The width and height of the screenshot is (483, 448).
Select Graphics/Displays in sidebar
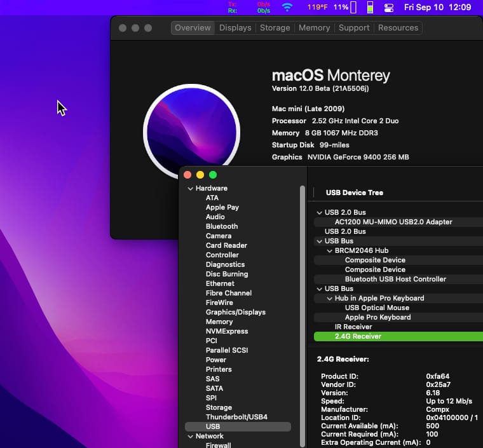click(235, 312)
